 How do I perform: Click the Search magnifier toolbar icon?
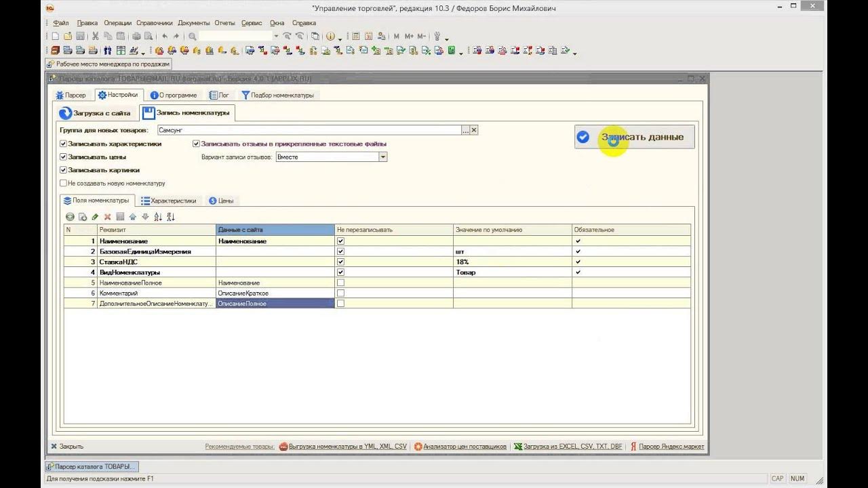click(193, 36)
